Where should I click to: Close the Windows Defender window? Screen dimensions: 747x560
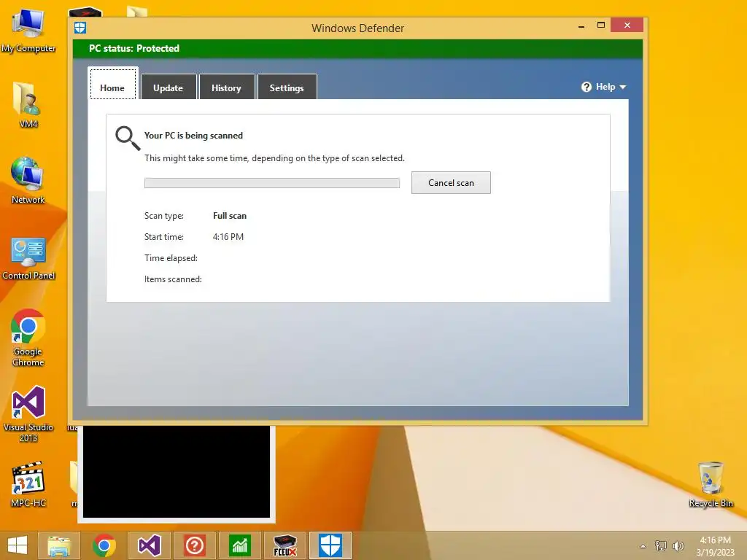tap(627, 26)
